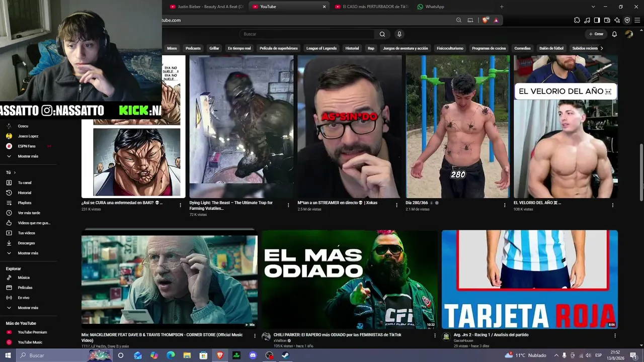Open YouTube Music in the sidebar
This screenshot has width=644, height=362.
[x=30, y=342]
